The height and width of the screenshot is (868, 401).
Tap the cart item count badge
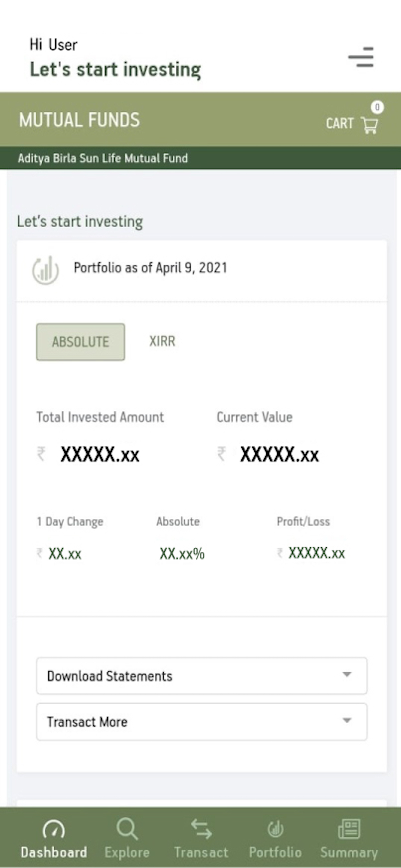(377, 108)
